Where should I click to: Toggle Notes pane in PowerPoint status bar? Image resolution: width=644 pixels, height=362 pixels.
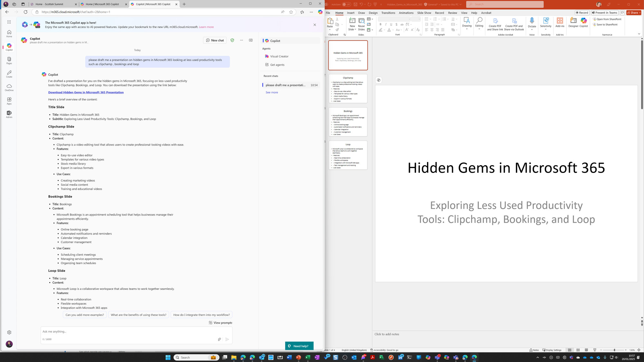pyautogui.click(x=534, y=350)
